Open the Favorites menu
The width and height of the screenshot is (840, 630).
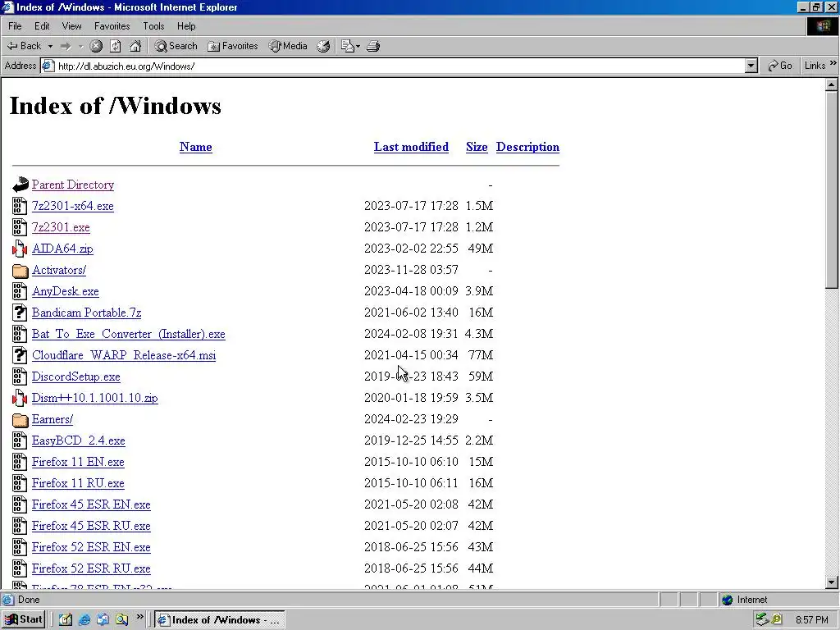(x=112, y=25)
